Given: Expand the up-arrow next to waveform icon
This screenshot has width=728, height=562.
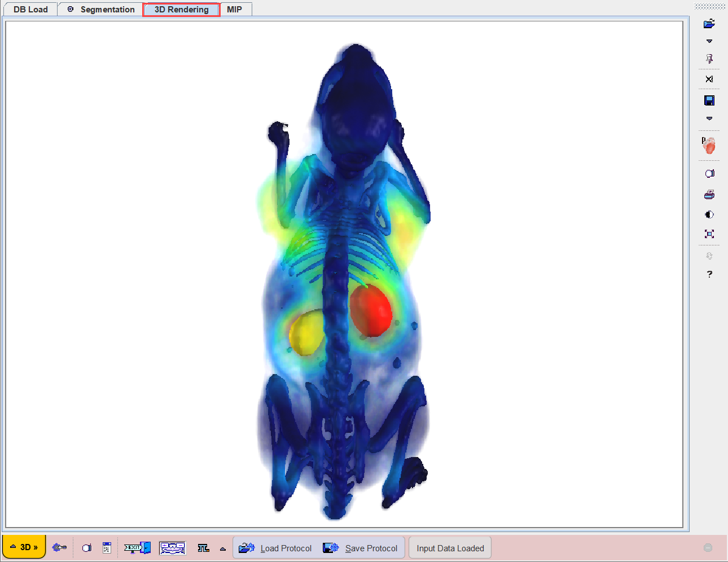Looking at the screenshot, I should pyautogui.click(x=223, y=548).
